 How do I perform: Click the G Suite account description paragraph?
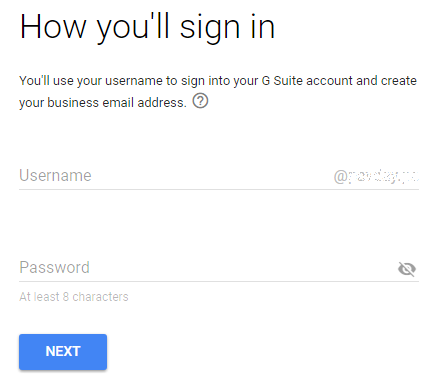pos(218,92)
